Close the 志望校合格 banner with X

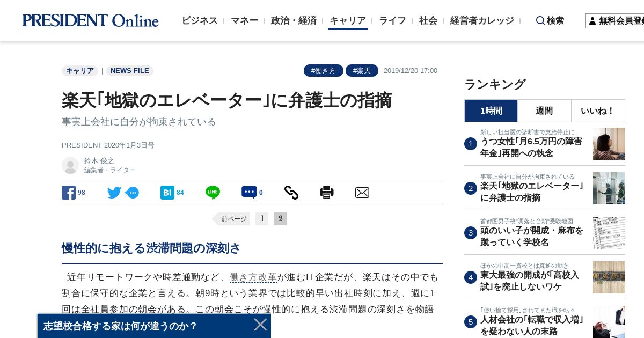tap(260, 325)
